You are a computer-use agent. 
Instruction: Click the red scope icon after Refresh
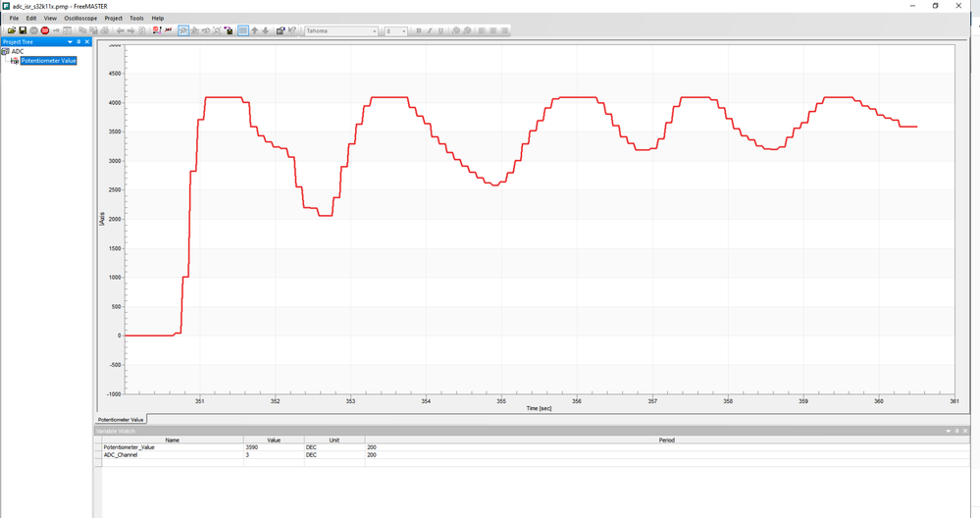coord(157,30)
